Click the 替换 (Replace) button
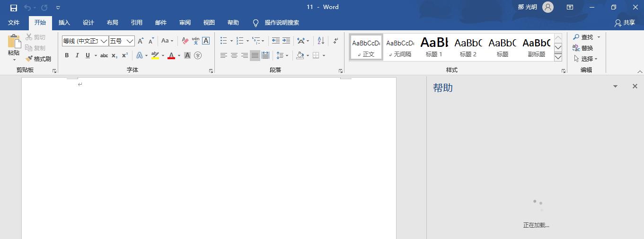 click(583, 48)
